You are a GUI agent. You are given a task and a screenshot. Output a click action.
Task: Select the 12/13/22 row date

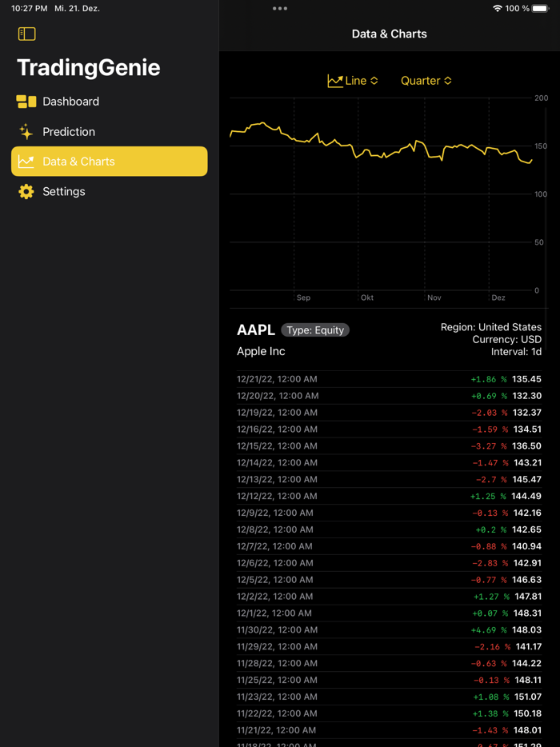point(277,479)
